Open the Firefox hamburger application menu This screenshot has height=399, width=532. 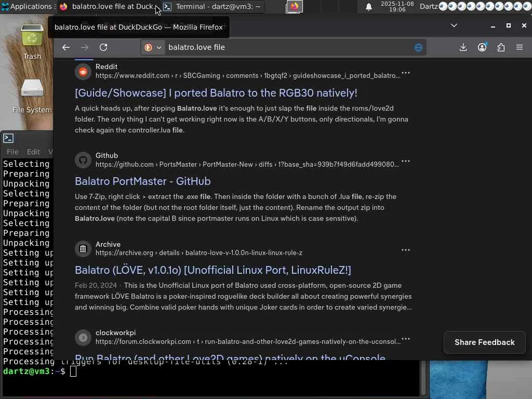click(x=520, y=47)
